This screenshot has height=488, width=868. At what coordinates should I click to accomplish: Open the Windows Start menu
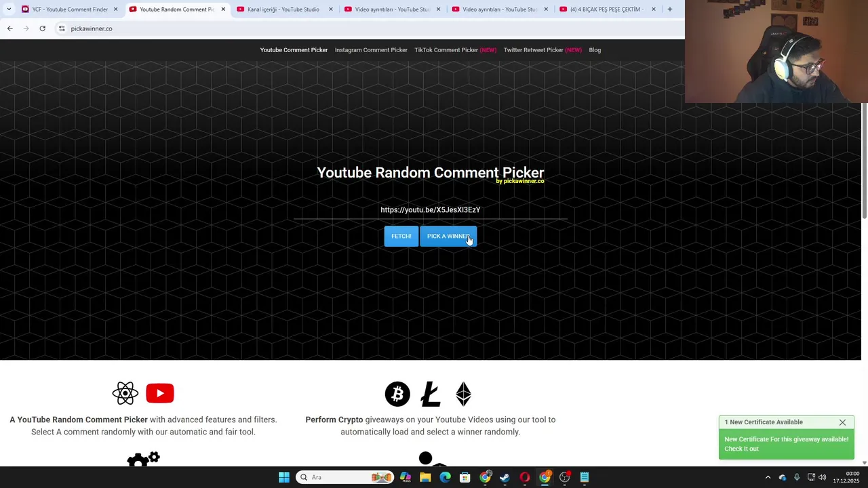pos(284,477)
